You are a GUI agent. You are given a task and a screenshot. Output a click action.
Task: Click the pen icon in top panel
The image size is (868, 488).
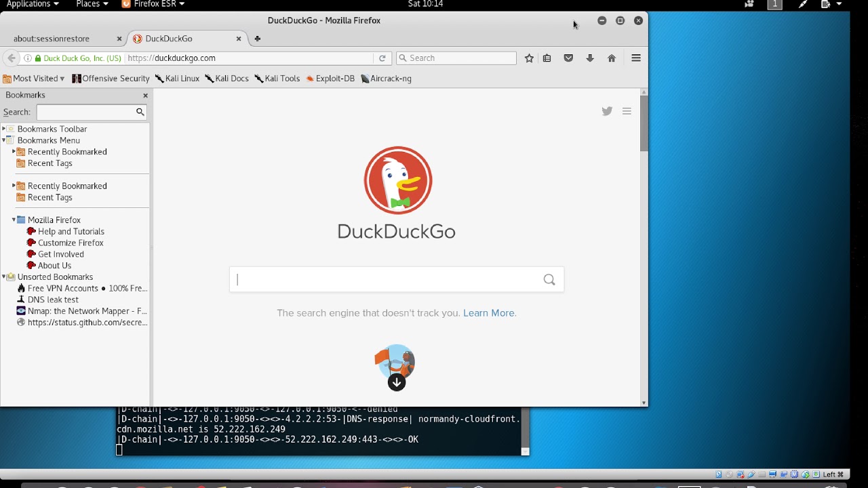(803, 4)
